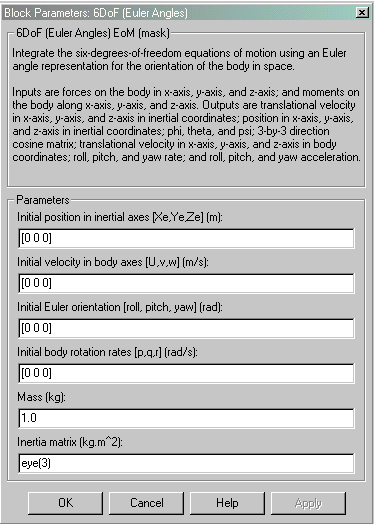Click the Block Parameters title bar
This screenshot has width=374, height=524.
[x=179, y=13]
